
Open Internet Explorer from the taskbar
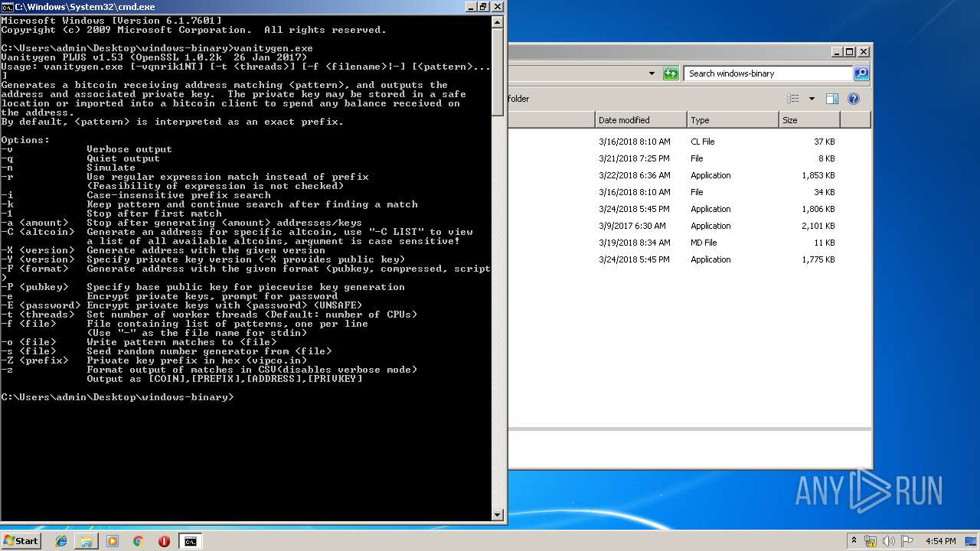61,541
